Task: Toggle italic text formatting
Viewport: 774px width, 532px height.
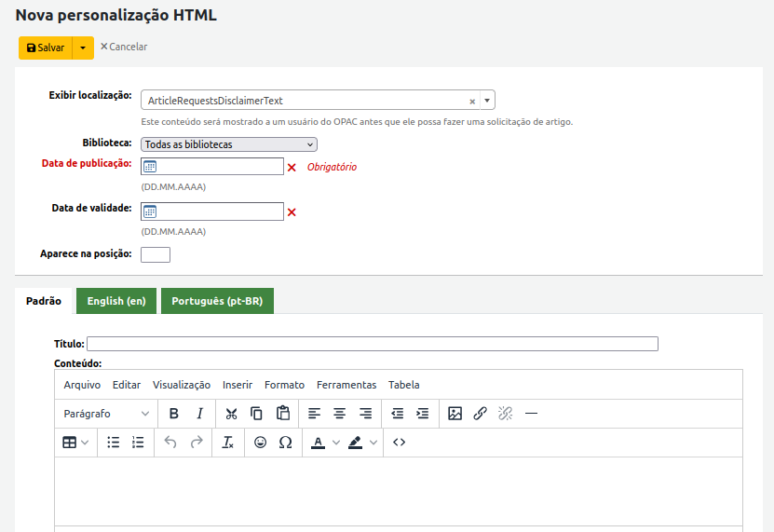Action: (x=199, y=414)
